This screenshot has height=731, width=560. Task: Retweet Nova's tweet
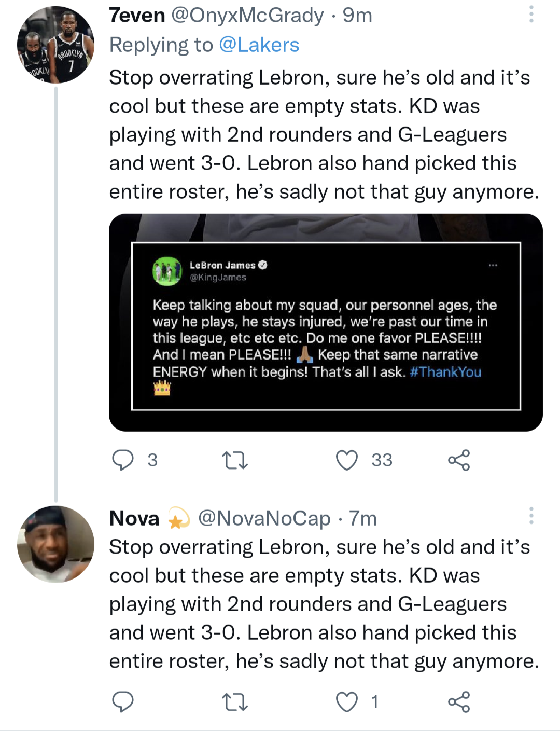coord(234,702)
